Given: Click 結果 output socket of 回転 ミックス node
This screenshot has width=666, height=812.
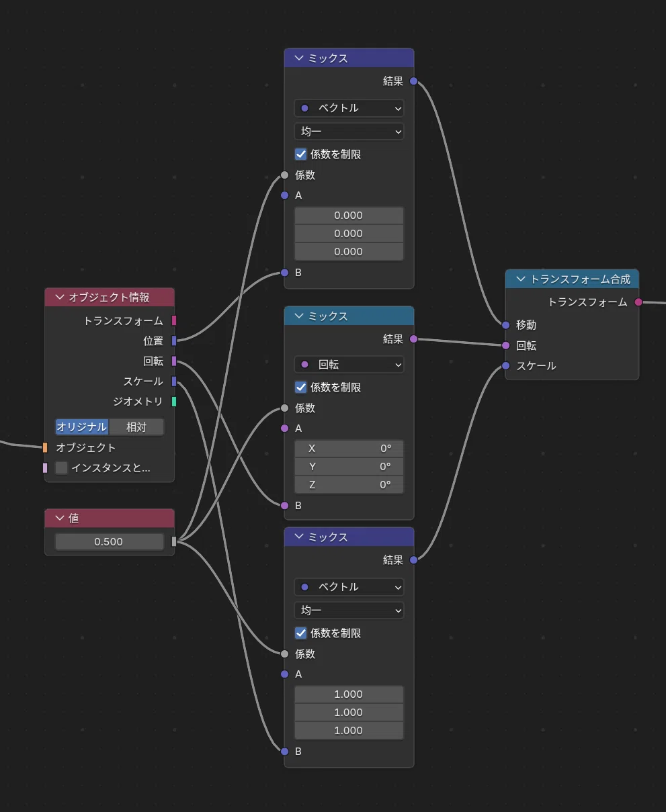Looking at the screenshot, I should click(413, 339).
